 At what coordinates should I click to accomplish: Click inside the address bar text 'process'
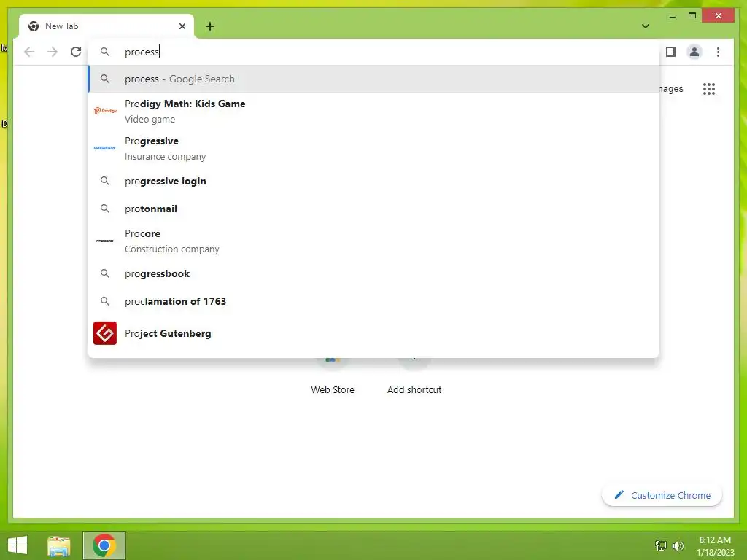point(142,52)
